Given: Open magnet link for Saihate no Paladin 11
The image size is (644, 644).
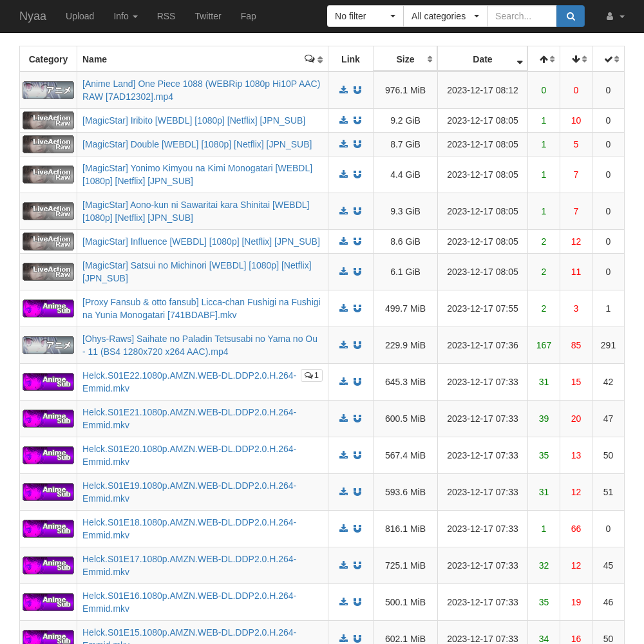Looking at the screenshot, I should coord(357,345).
